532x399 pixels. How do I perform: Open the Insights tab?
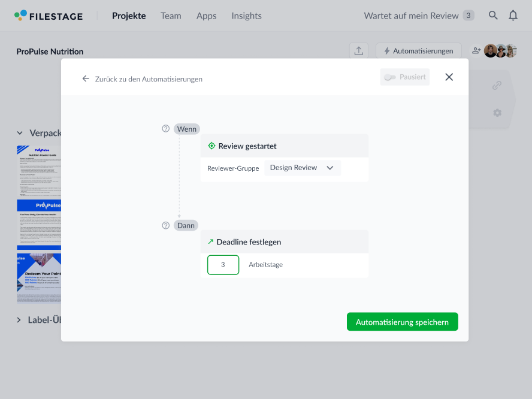(x=246, y=16)
